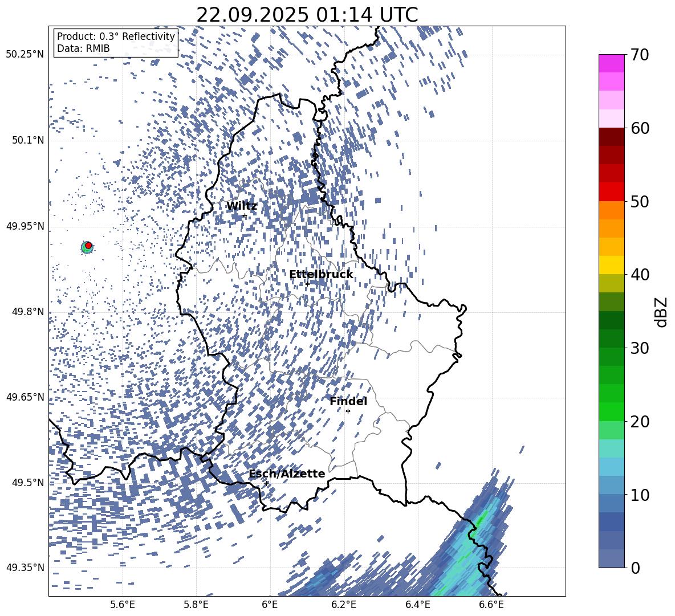Click the bright red colorbar segment just above 50
This screenshot has width=675, height=616.
pyautogui.click(x=611, y=192)
